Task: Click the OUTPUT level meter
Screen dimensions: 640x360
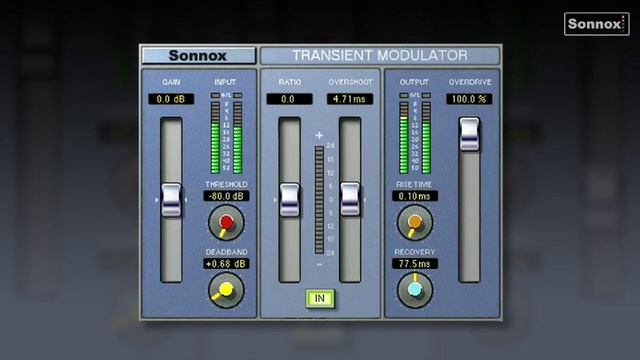Action: [415, 133]
